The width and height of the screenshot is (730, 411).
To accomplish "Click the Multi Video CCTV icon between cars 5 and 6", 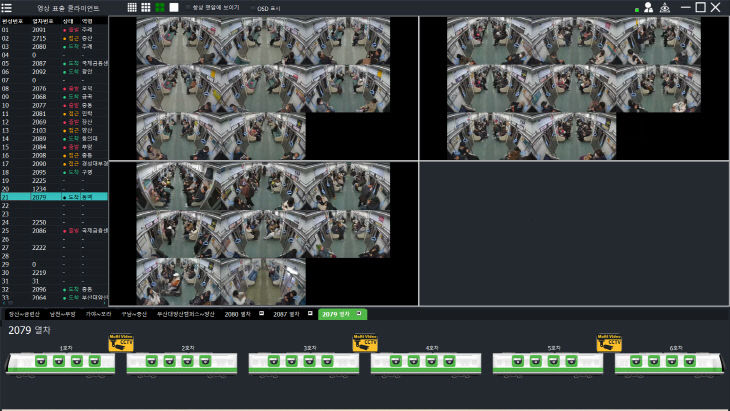I will pyautogui.click(x=609, y=343).
